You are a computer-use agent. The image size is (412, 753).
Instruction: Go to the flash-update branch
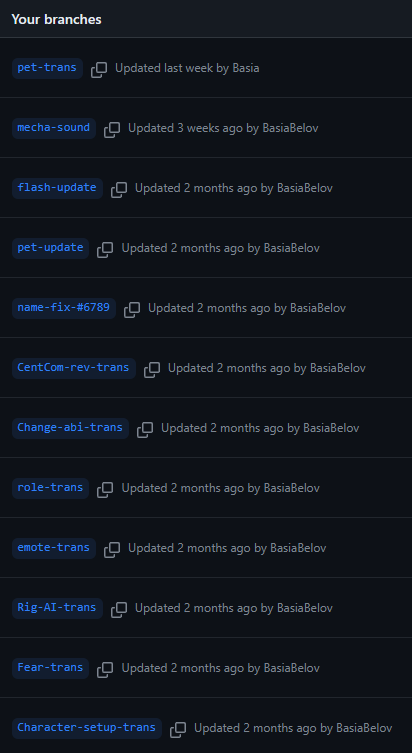coord(57,188)
